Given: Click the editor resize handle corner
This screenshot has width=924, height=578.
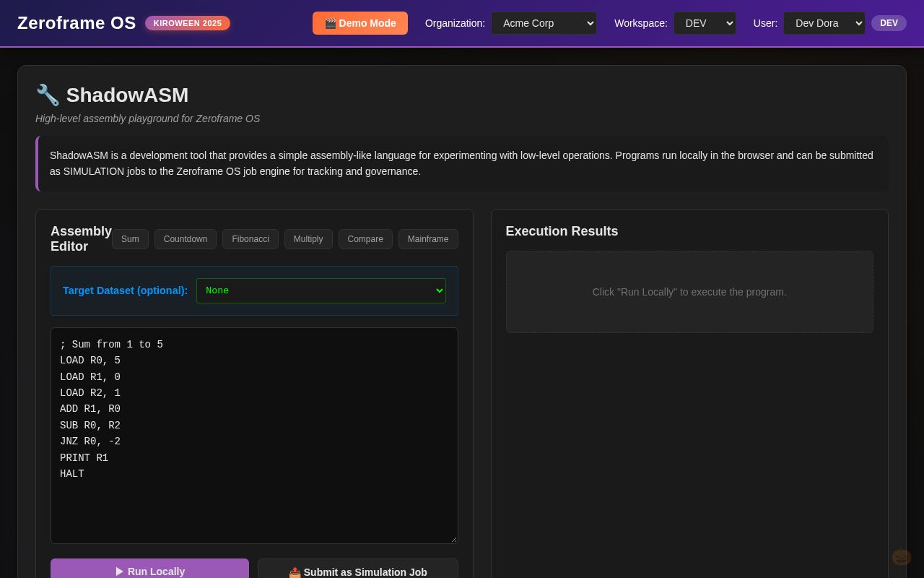Looking at the screenshot, I should (453, 539).
